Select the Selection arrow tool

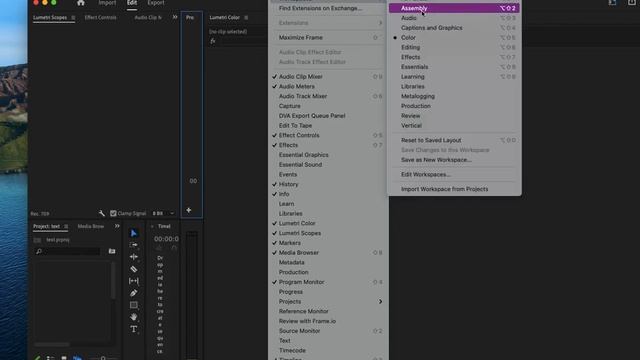tap(133, 233)
